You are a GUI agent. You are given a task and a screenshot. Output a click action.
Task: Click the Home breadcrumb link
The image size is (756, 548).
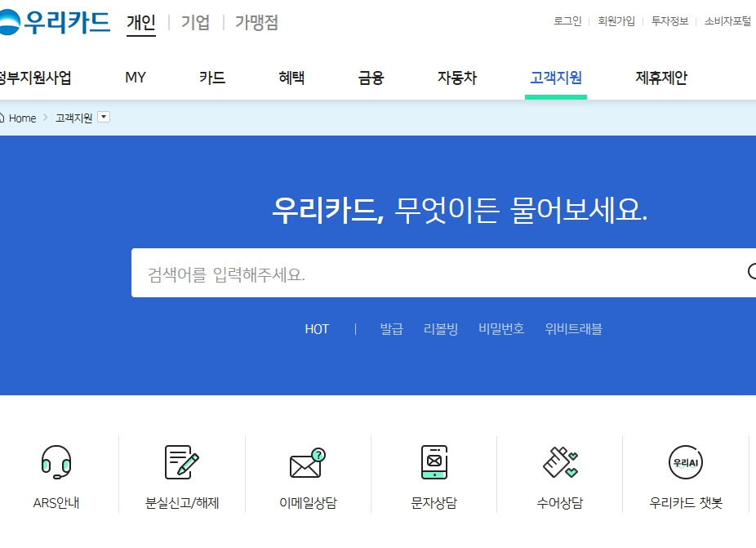(22, 118)
